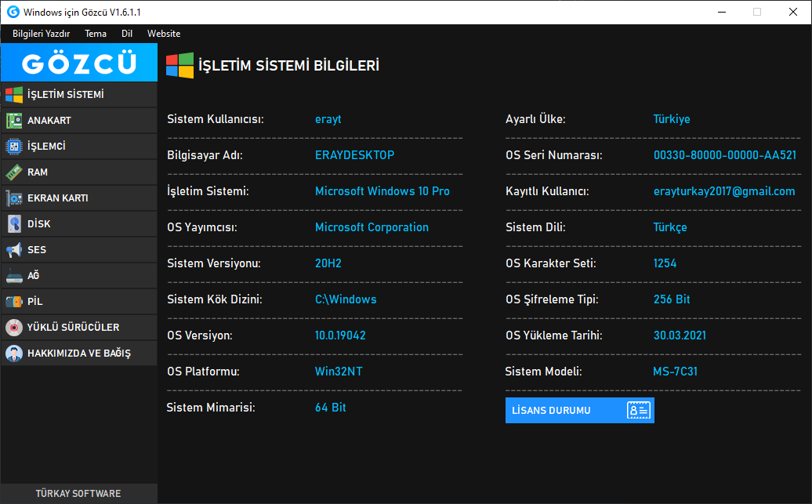Click the ID card icon on the LİSANS DURUMU button
Image resolution: width=812 pixels, height=504 pixels.
(639, 410)
